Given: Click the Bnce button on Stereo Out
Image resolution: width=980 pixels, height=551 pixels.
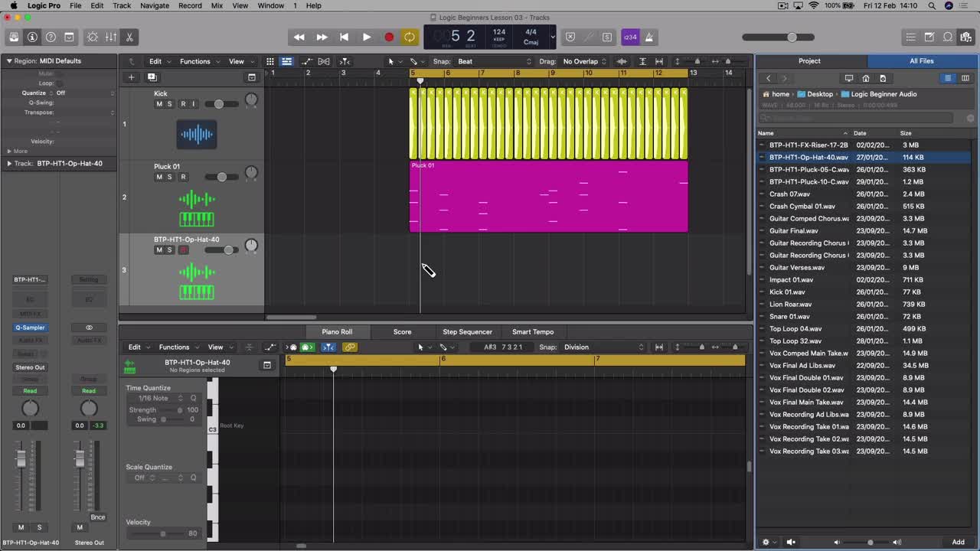Looking at the screenshot, I should click(x=98, y=517).
